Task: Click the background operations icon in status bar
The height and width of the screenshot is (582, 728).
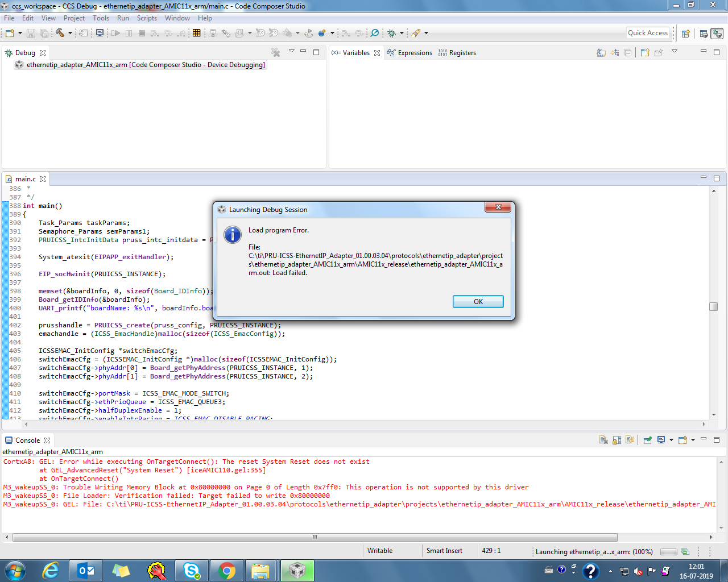Action: tap(685, 551)
